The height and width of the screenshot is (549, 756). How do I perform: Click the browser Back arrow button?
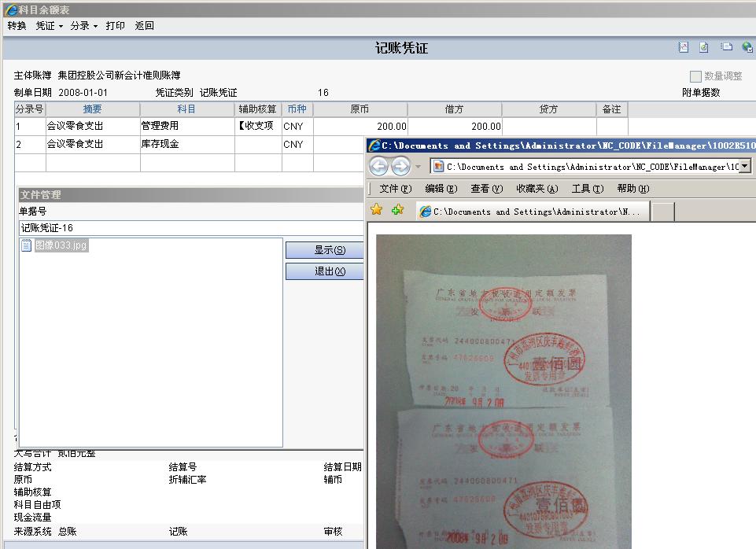pos(379,167)
